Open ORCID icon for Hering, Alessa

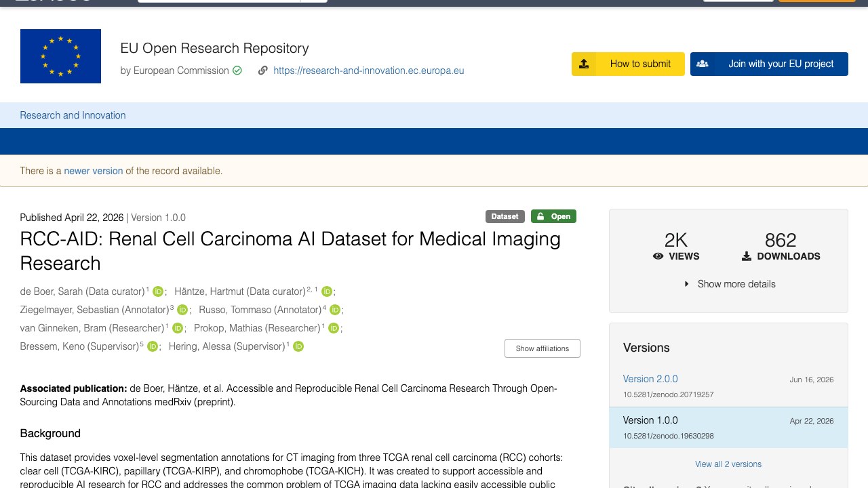[298, 346]
